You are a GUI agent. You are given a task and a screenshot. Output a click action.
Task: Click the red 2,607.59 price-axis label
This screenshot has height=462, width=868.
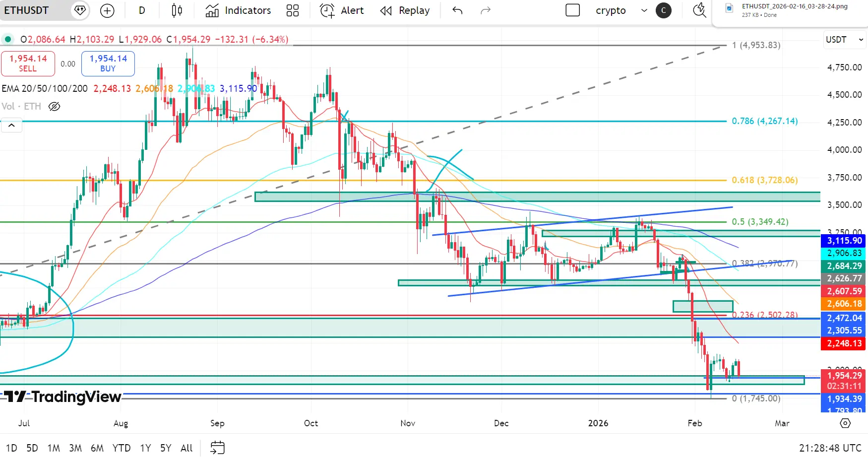[x=844, y=291]
